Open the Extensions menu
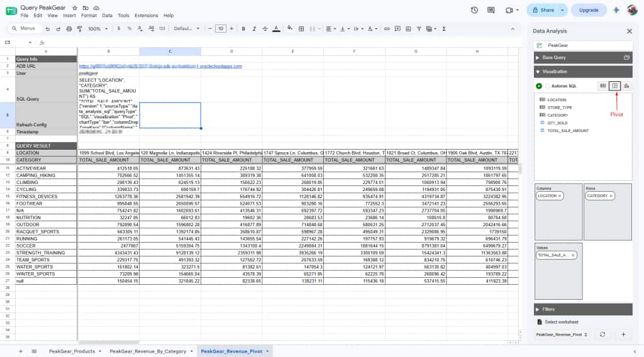This screenshot has width=644, height=357. click(x=146, y=16)
